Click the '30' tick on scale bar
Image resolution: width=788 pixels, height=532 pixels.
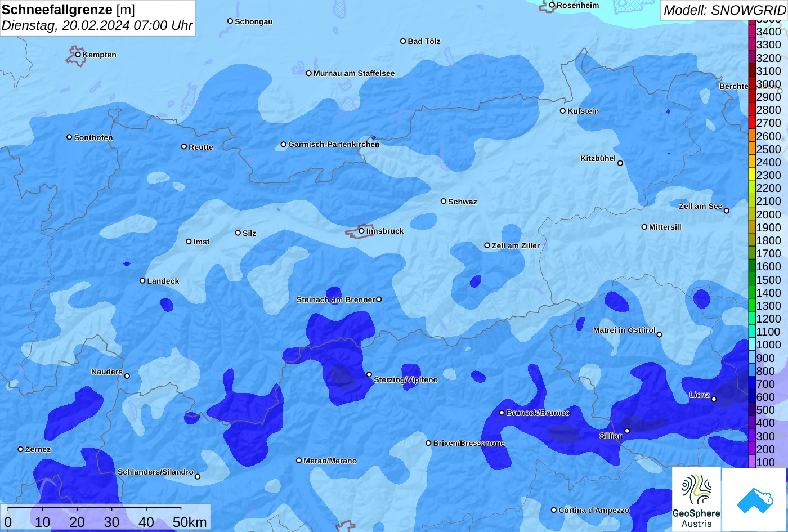click(111, 522)
